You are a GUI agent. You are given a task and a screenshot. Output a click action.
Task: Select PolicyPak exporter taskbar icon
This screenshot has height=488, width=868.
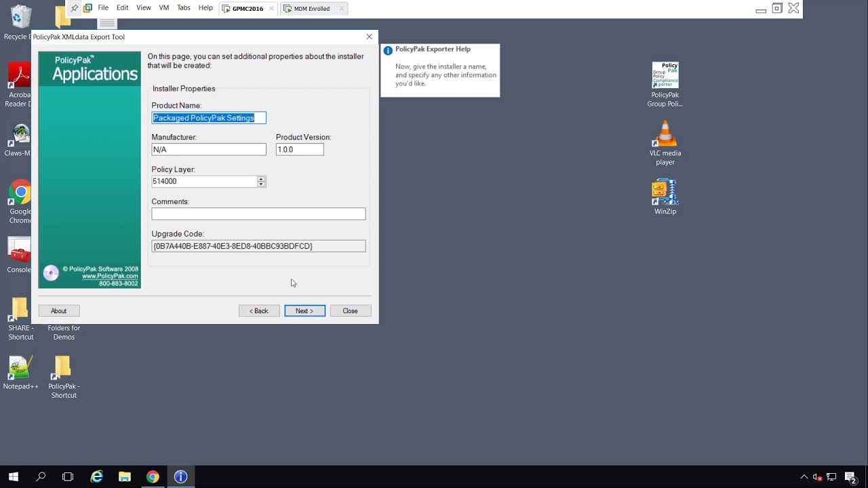click(180, 477)
